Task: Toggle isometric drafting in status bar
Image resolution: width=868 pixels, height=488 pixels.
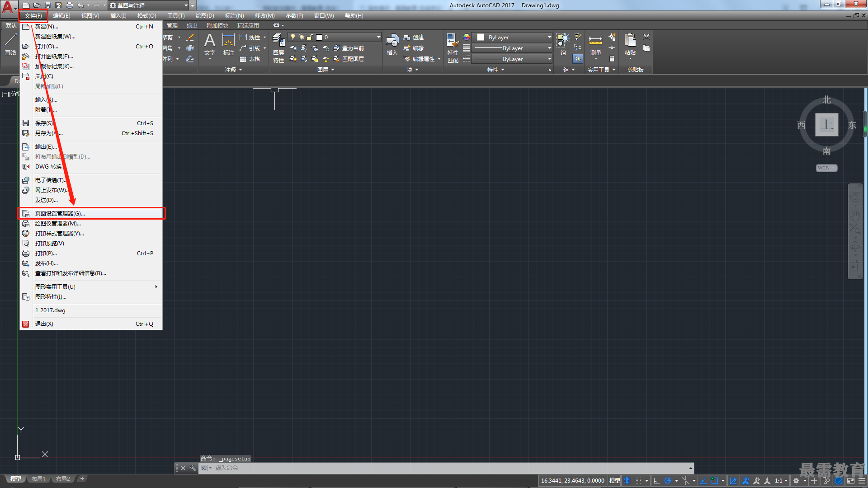Action: pos(685,481)
